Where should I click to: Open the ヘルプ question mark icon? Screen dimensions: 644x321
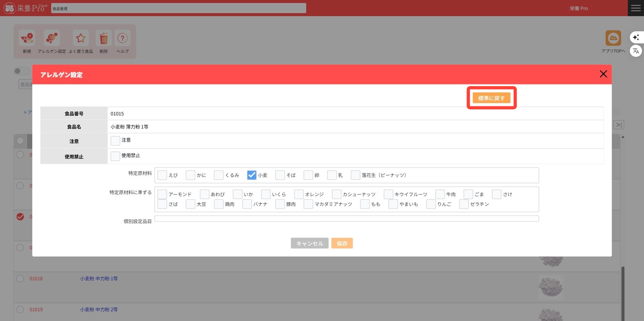[123, 39]
